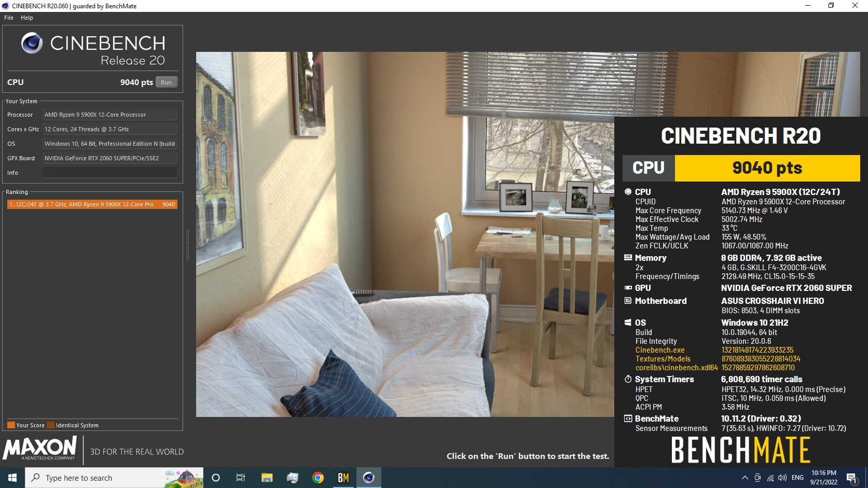The width and height of the screenshot is (868, 488).
Task: Click the Cinebench.exe file integrity entry
Action: (x=660, y=350)
